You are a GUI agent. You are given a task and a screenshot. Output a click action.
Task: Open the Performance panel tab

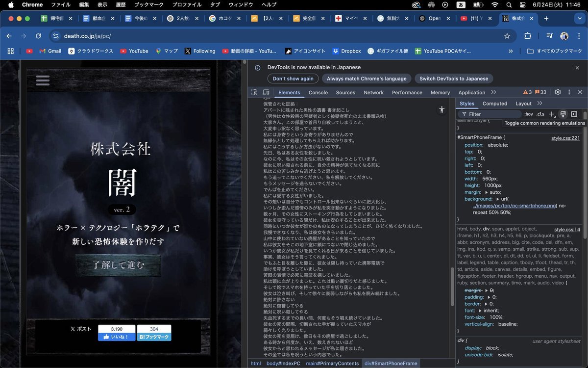click(x=407, y=92)
